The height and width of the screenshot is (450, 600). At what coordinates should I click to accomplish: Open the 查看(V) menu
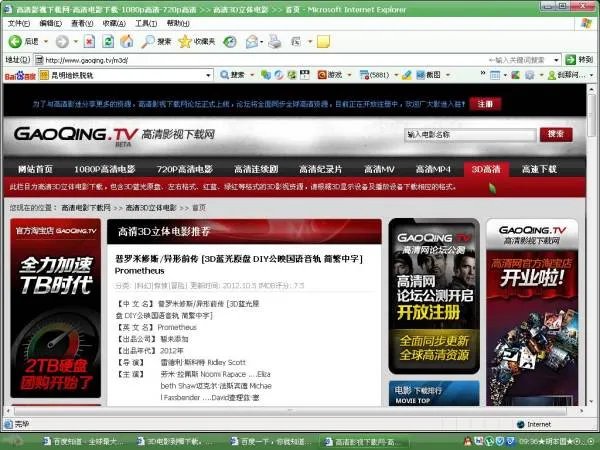click(x=82, y=23)
